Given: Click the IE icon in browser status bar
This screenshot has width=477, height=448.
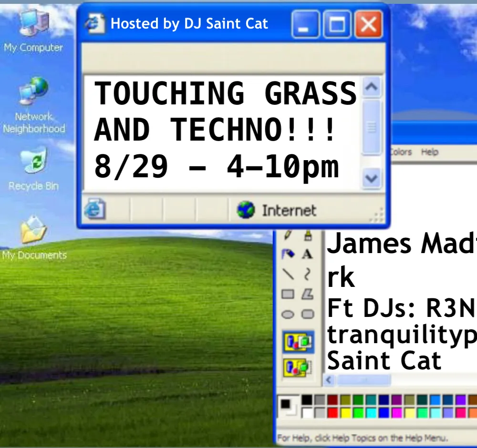Looking at the screenshot, I should coord(95,209).
